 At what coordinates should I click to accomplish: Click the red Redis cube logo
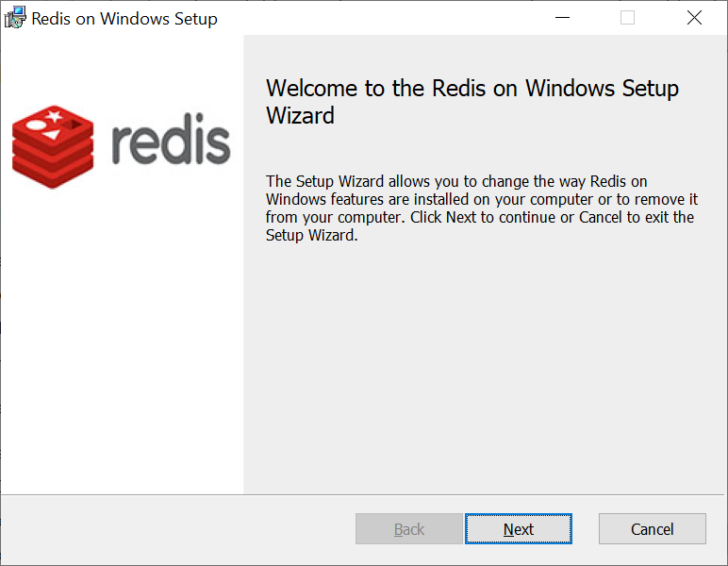pos(53,147)
